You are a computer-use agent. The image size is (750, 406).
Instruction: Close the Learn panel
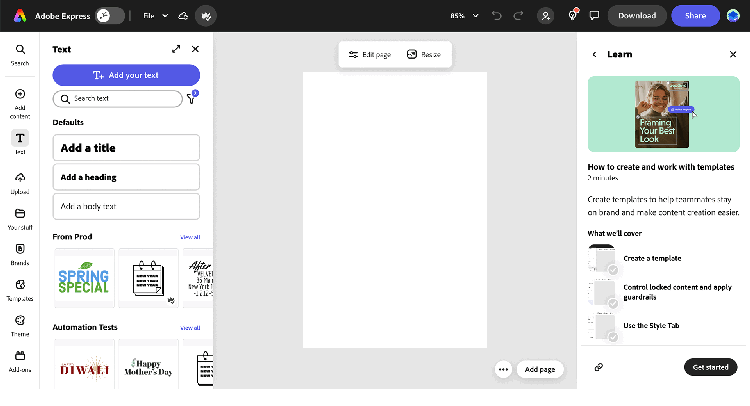[x=733, y=55]
